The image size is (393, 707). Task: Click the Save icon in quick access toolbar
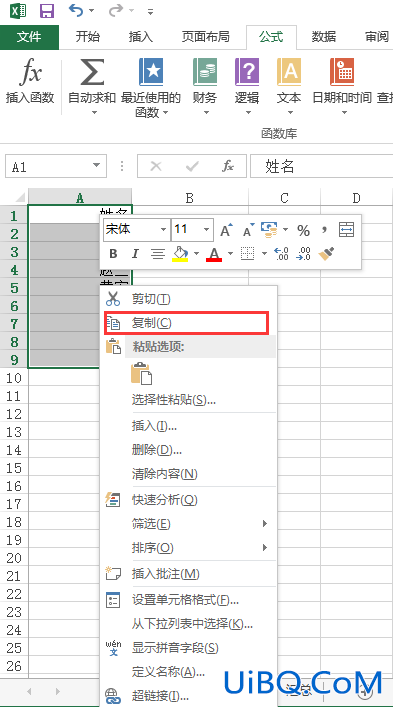[47, 10]
